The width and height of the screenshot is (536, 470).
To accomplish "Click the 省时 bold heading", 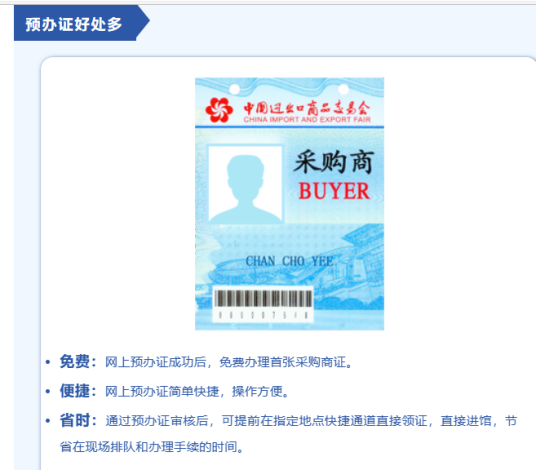I will [x=75, y=420].
